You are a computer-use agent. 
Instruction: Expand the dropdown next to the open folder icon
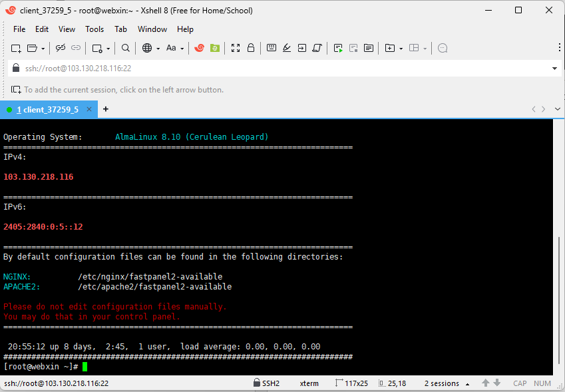tap(43, 48)
